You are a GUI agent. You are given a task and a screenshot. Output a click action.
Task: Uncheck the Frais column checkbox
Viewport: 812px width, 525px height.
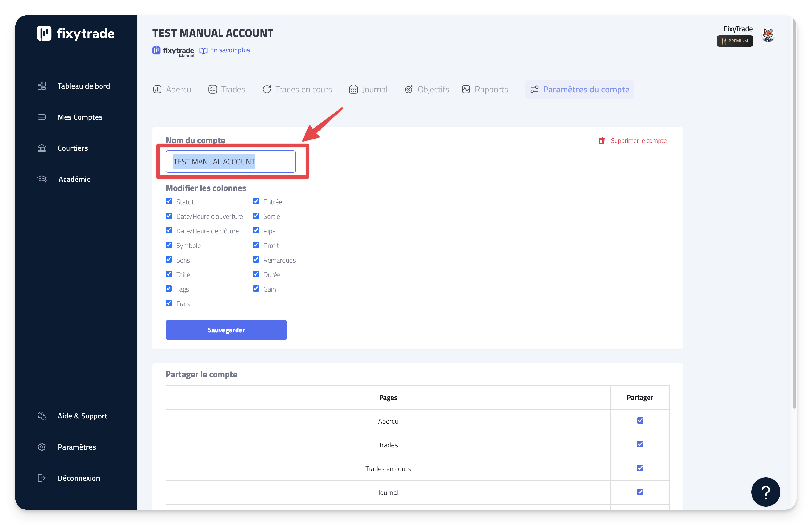(x=169, y=303)
